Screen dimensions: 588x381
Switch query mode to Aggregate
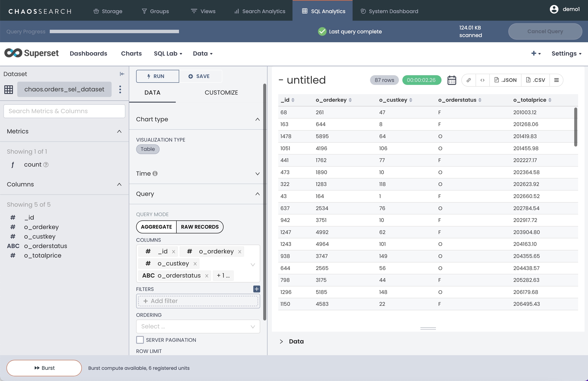(x=156, y=227)
